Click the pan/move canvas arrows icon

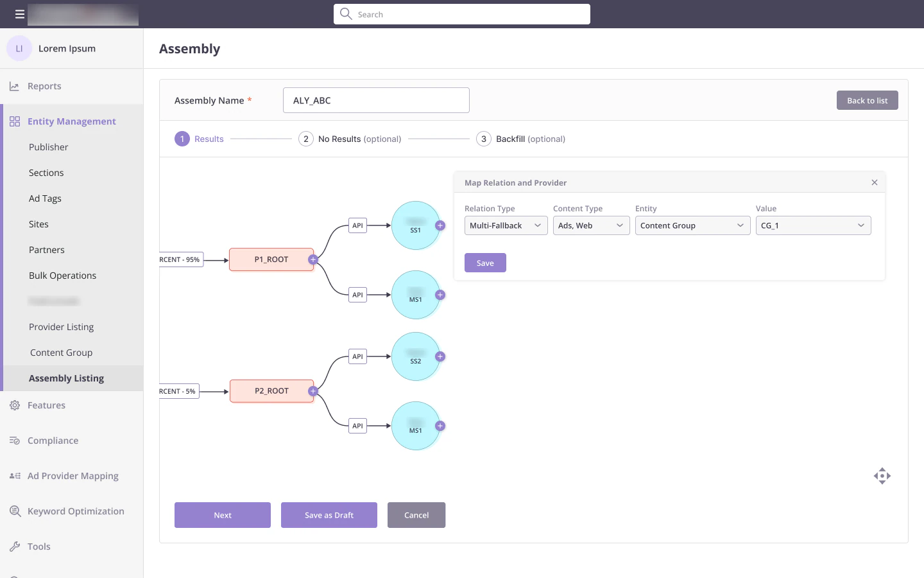(x=882, y=476)
